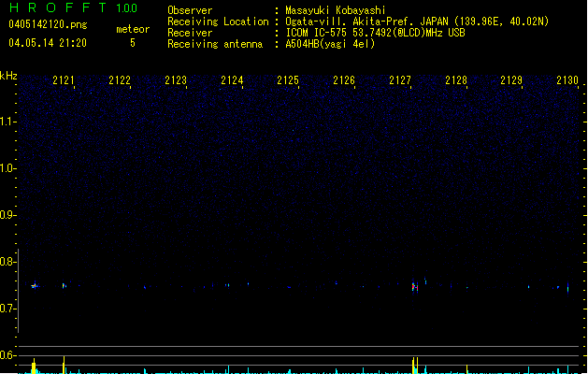Click the 0.9 kHz axis label
588x374 pixels.
[x=7, y=215]
